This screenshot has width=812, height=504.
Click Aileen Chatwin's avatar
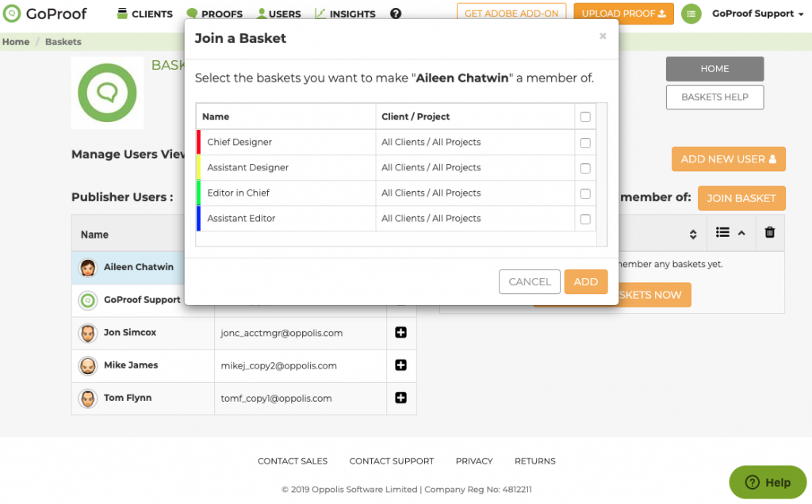88,268
